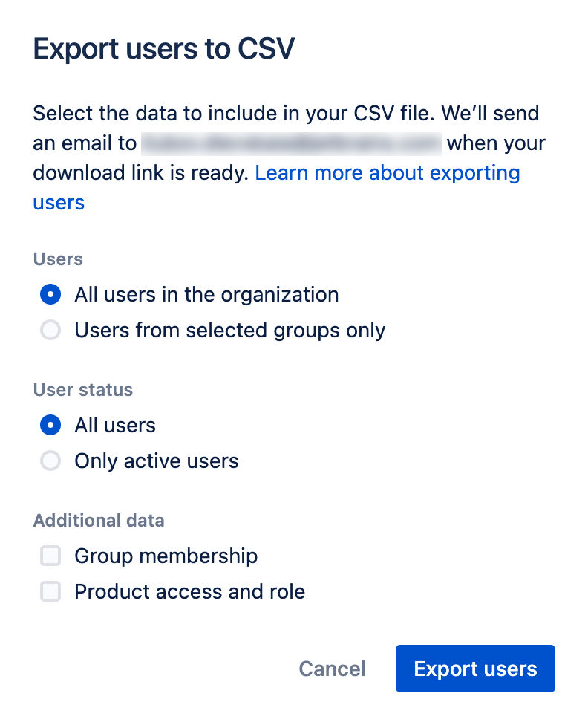Open "Learn more about exporting users" link
Screen dimensions: 588x725
point(388,172)
